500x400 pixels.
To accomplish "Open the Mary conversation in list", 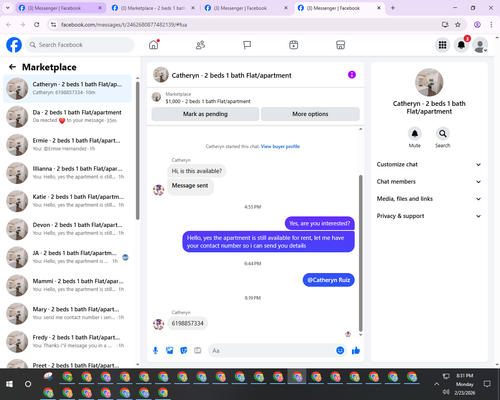I will point(67,313).
